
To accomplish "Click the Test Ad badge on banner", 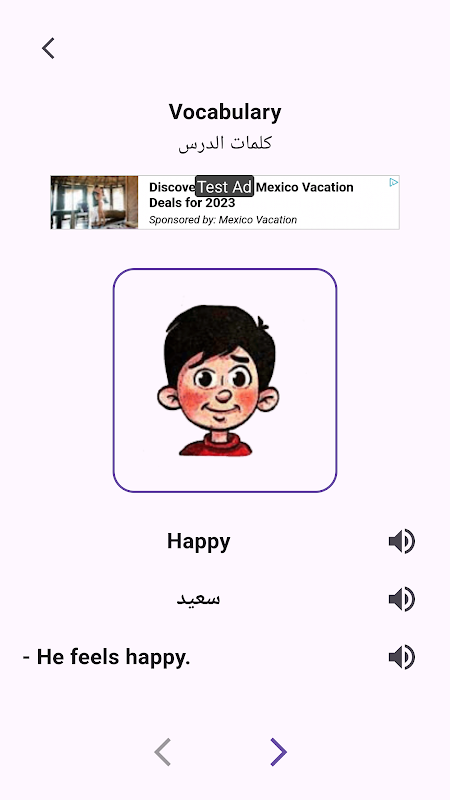I will (224, 187).
